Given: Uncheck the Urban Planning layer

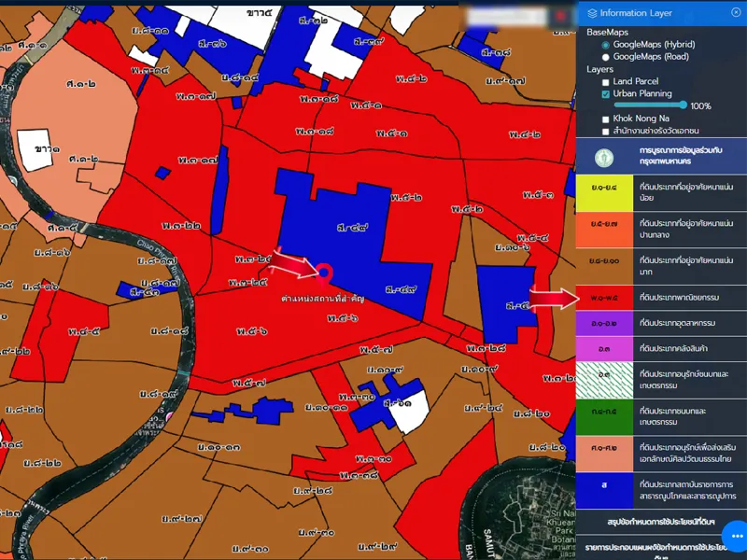Looking at the screenshot, I should click(606, 94).
